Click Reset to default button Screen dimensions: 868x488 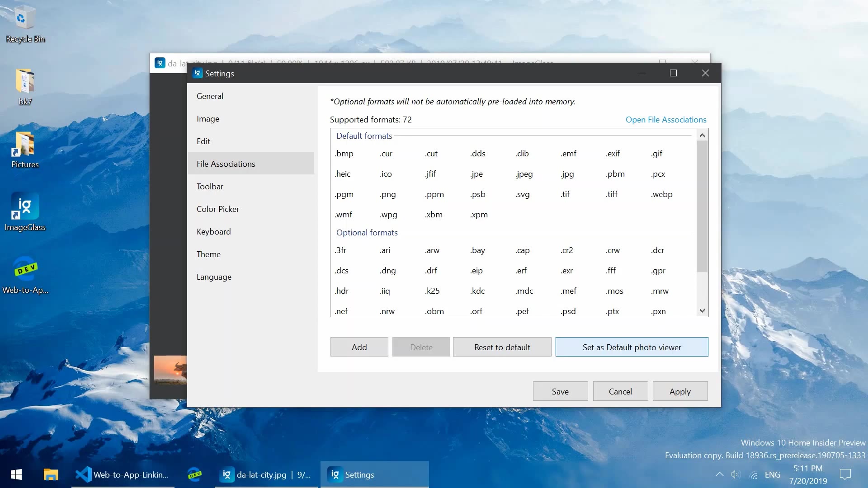(x=502, y=347)
